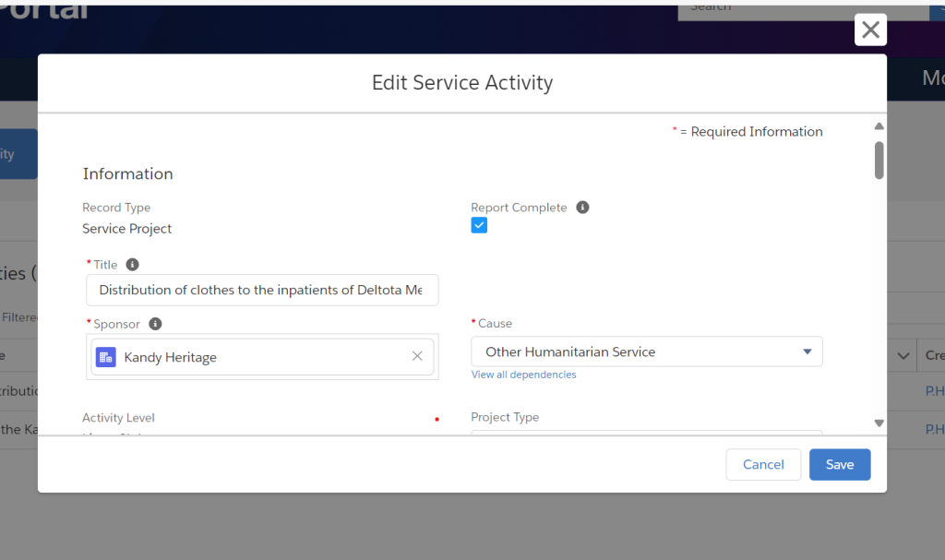Click the Activity Level label
This screenshot has height=560, width=945.
(118, 417)
